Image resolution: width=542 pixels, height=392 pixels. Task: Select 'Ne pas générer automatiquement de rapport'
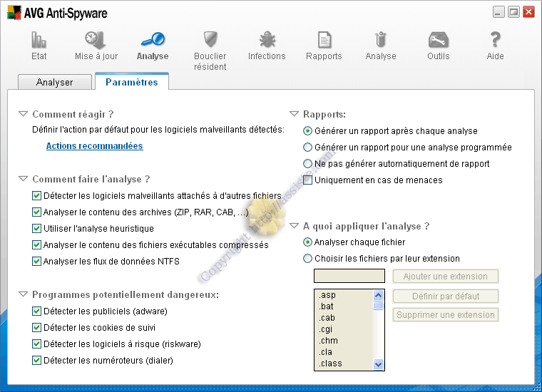(307, 163)
